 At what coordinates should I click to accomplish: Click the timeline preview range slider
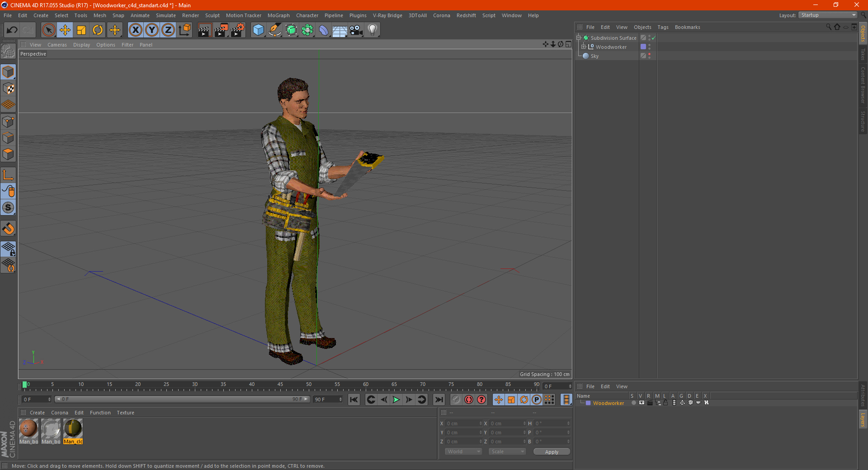tap(182, 399)
